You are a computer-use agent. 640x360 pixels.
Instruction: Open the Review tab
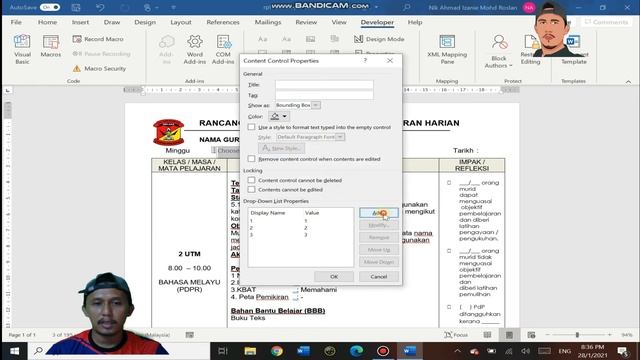coord(306,22)
